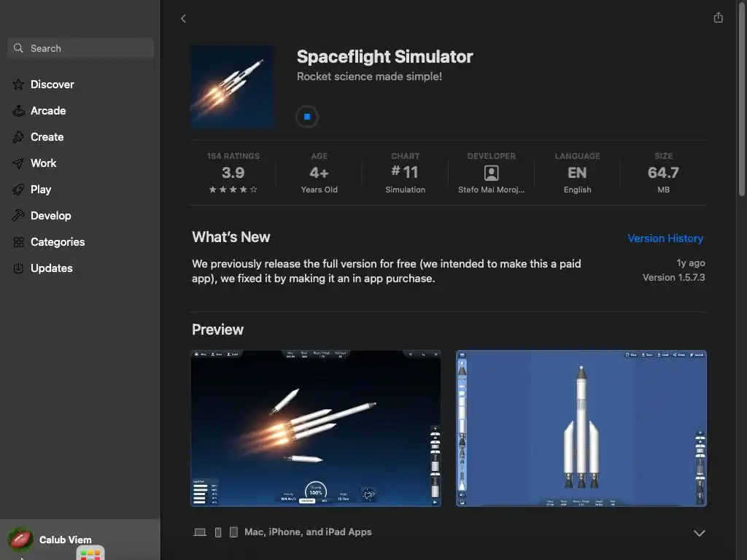
Task: Click the vertical scrollbar thumb
Action: 741,98
